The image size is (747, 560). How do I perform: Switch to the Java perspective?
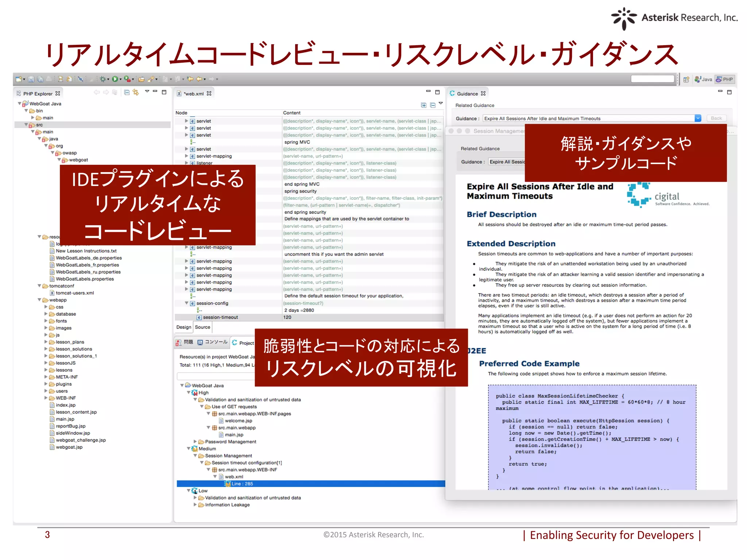pyautogui.click(x=703, y=79)
